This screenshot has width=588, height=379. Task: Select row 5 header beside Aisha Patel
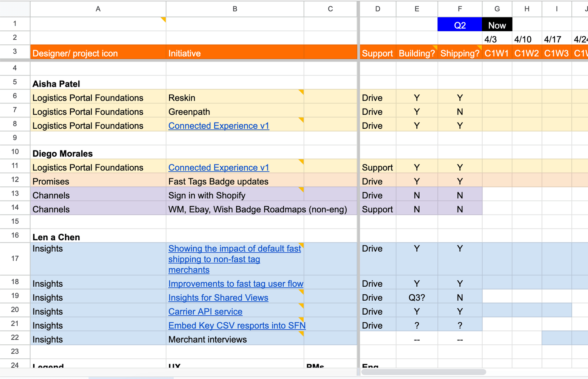[15, 82]
